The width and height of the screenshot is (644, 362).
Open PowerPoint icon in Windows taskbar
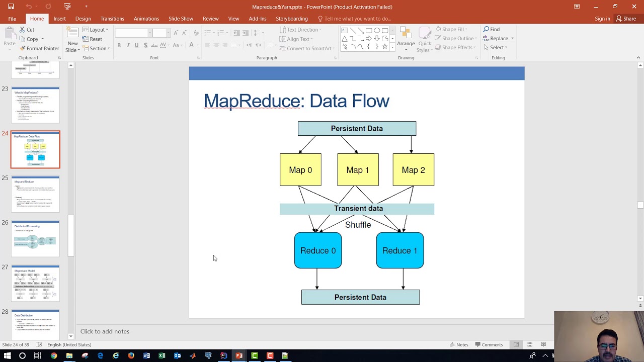click(x=239, y=355)
